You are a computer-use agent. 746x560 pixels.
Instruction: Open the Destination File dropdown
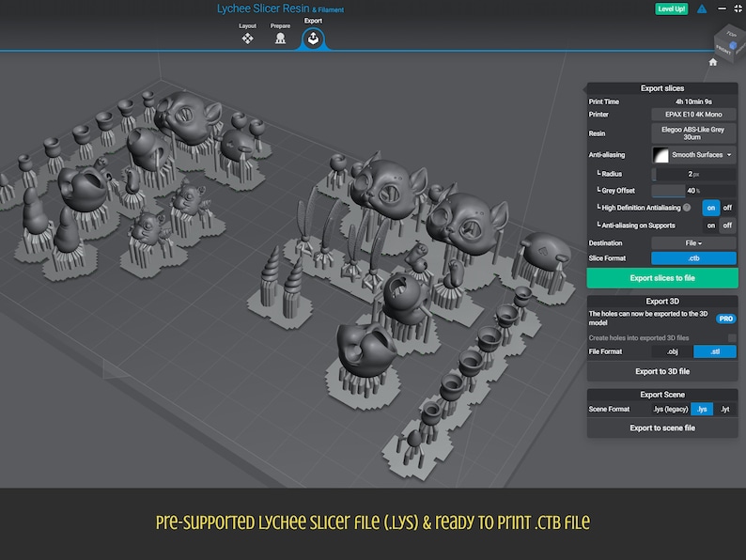tap(693, 243)
